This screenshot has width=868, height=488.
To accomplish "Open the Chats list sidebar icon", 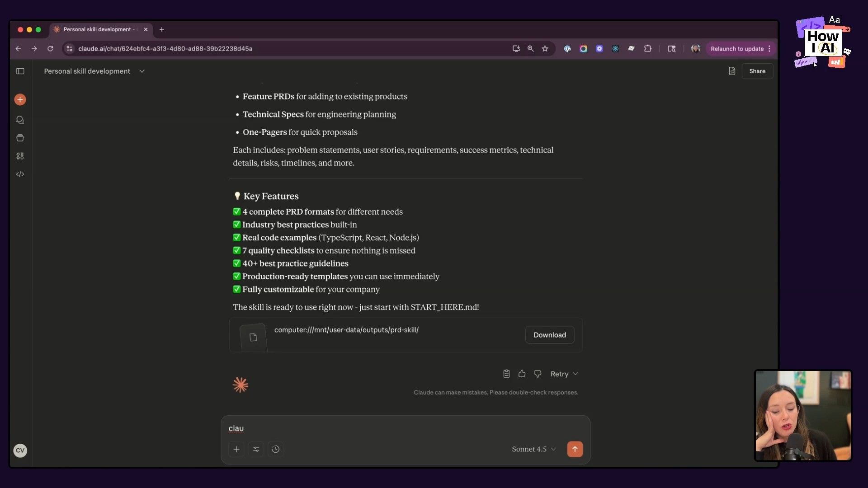I will click(20, 120).
